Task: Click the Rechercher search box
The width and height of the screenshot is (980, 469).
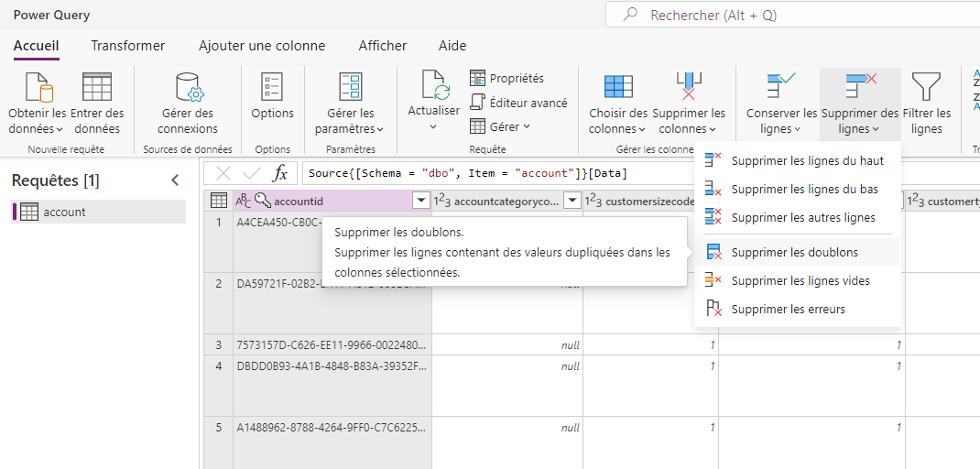Action: click(x=792, y=15)
